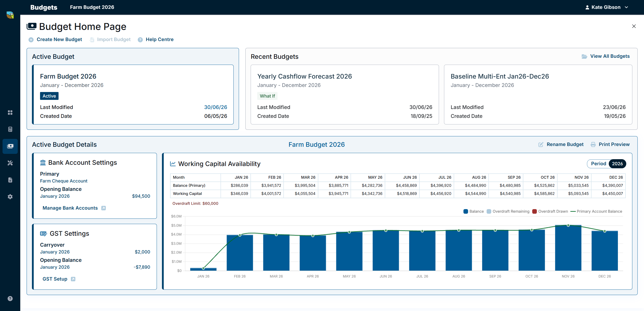
Task: Click the folder icon beside View All Budgets
Action: click(x=584, y=57)
